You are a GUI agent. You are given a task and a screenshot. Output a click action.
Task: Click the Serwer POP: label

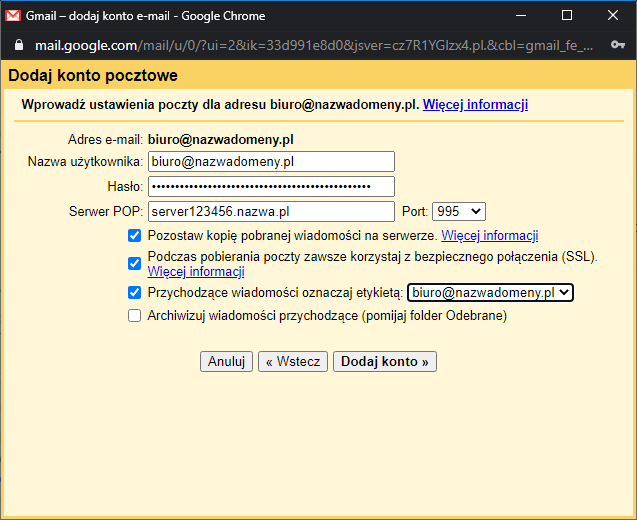click(106, 212)
